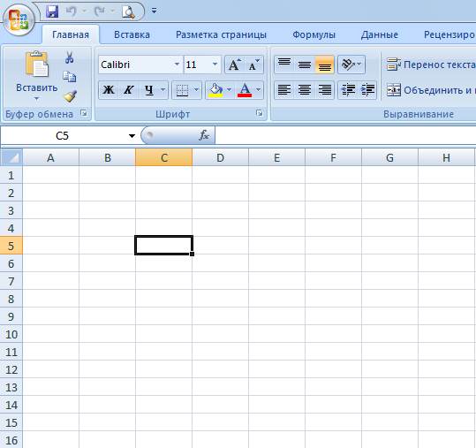Apply yellow fill color to cell
This screenshot has width=476, height=448.
[x=215, y=90]
